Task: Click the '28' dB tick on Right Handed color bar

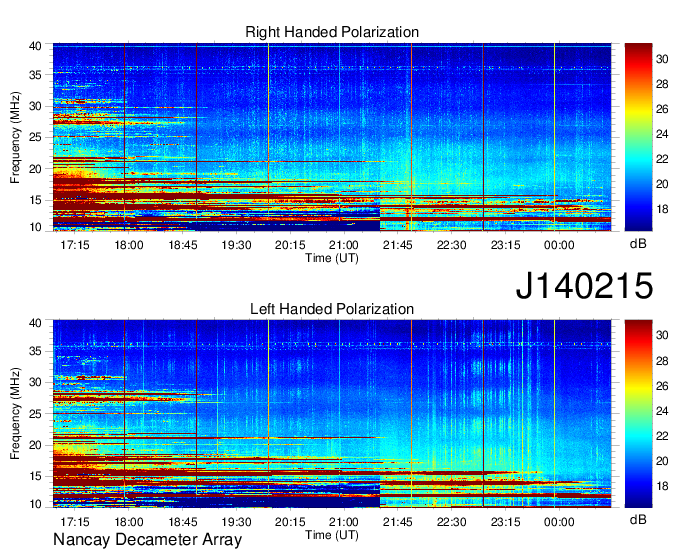Action: pos(662,84)
